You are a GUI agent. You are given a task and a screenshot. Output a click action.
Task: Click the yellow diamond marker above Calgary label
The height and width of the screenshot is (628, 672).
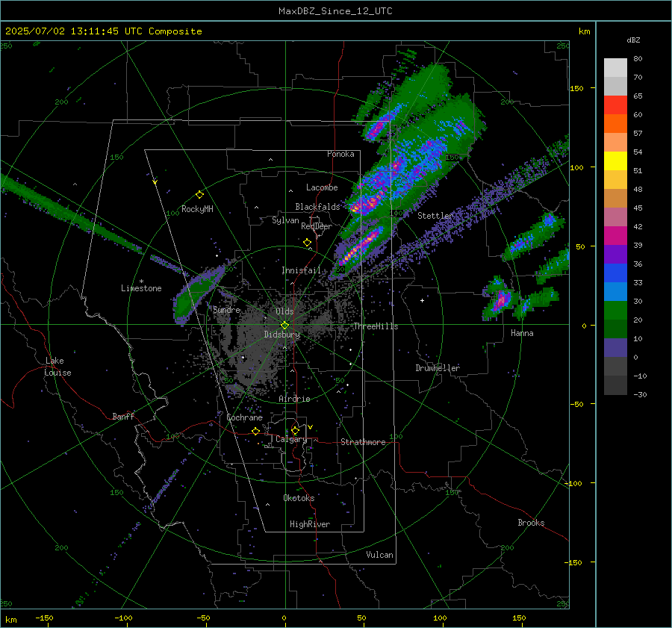(x=295, y=430)
